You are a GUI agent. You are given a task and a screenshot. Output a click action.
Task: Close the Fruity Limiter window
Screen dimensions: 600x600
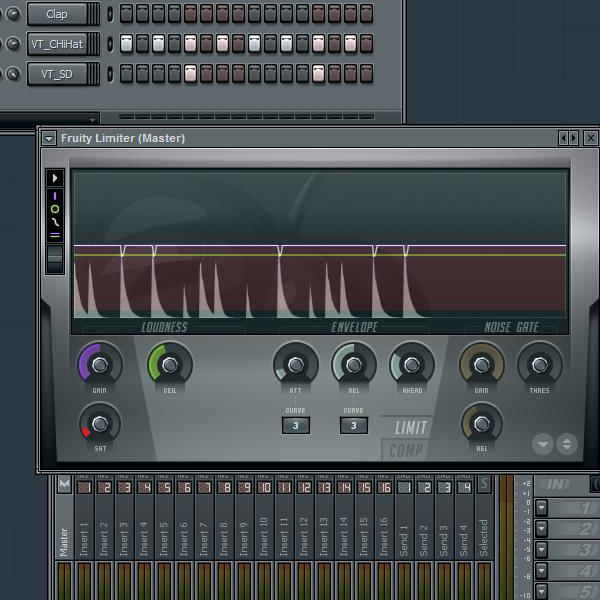click(x=590, y=138)
